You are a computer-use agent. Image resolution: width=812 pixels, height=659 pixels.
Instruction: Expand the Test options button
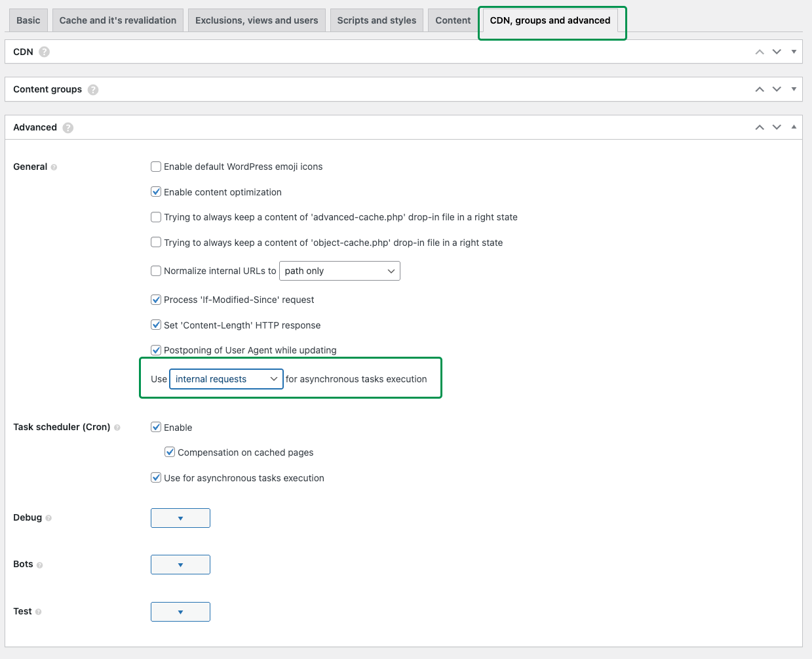pos(180,612)
